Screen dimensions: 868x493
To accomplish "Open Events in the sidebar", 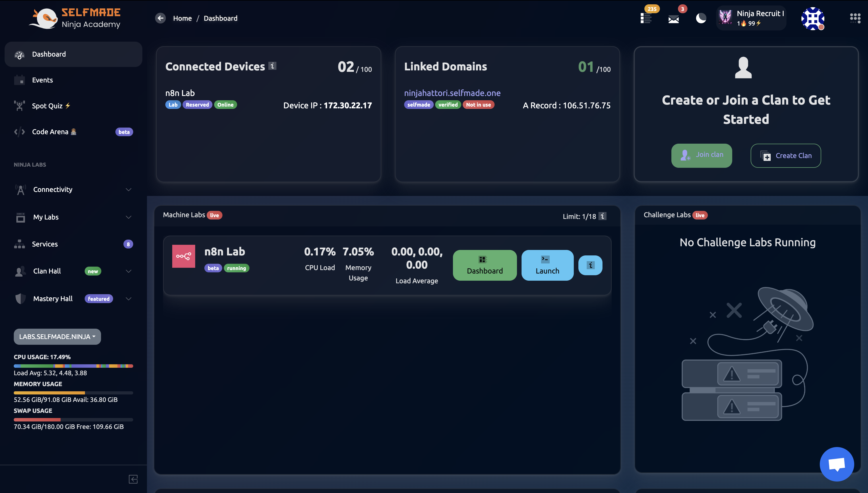I will (73, 80).
